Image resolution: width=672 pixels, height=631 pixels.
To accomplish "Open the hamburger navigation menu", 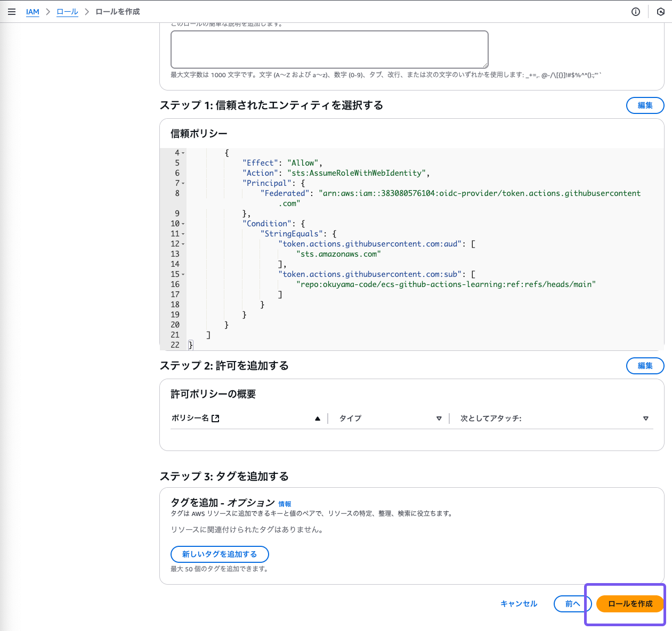I will tap(12, 11).
